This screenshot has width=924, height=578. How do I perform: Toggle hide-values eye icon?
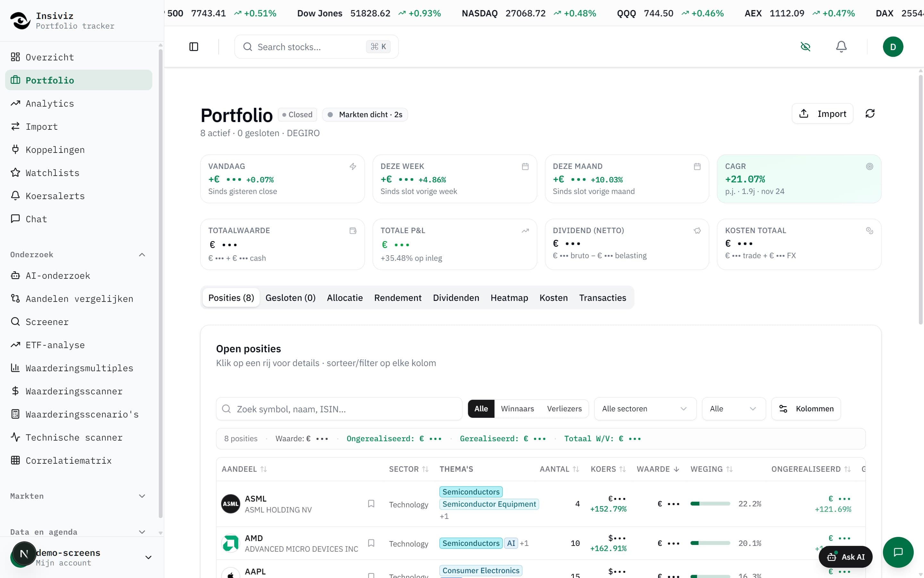(805, 47)
